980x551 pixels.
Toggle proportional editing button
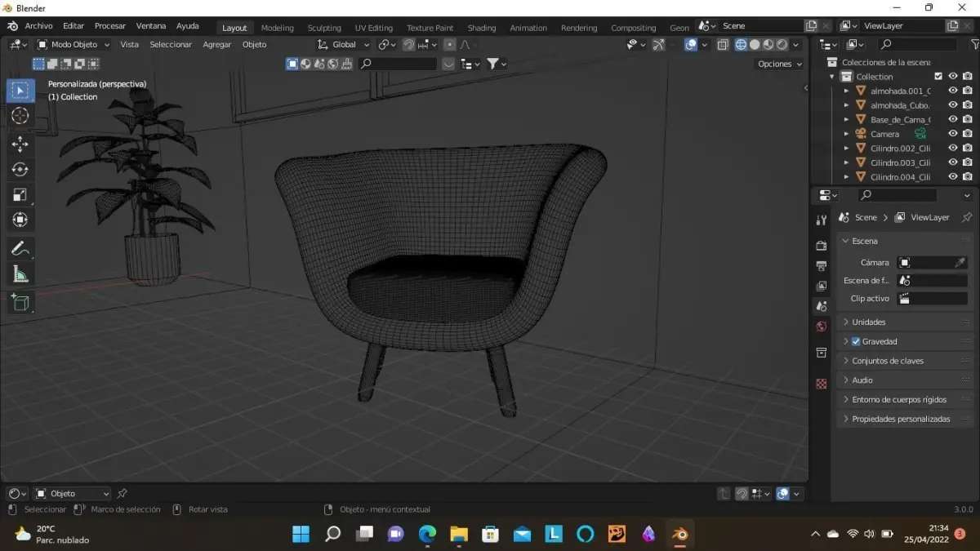point(449,45)
